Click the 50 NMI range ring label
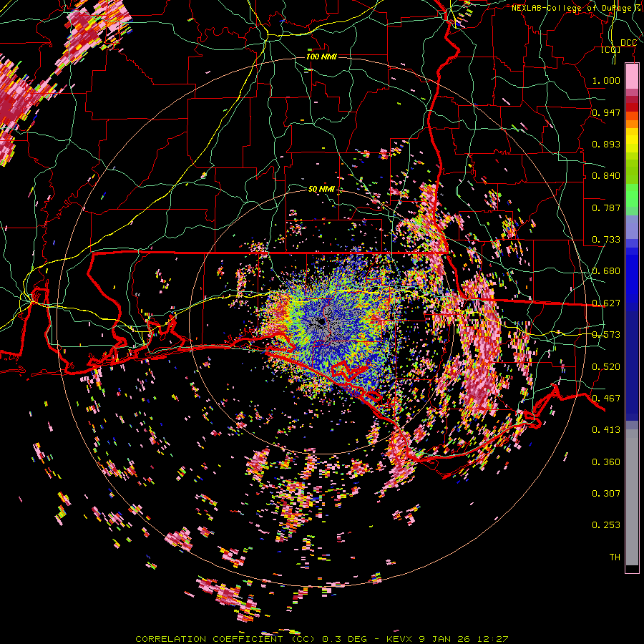644x644 pixels. pos(321,189)
